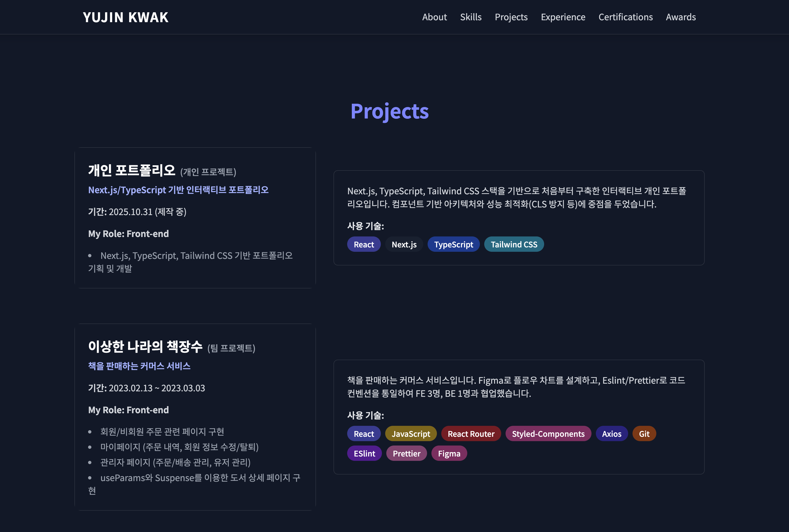Select the Styled-Components badge
This screenshot has width=789, height=532.
click(x=548, y=433)
